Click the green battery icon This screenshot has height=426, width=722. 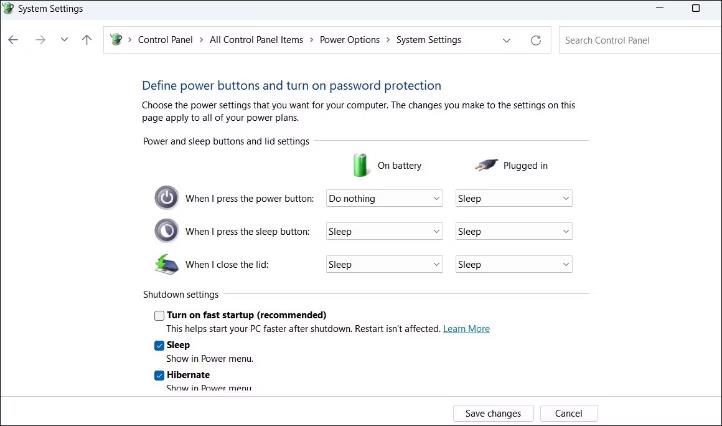click(360, 165)
